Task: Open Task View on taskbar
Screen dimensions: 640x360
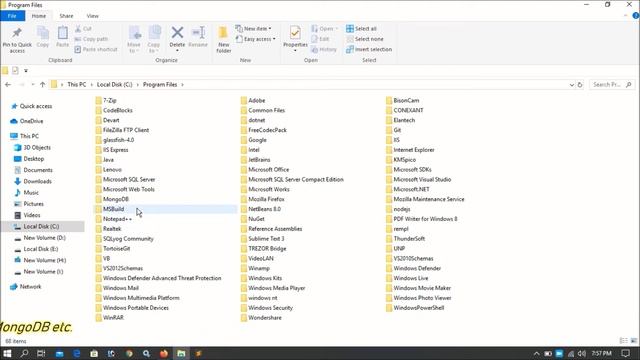Action: (41, 353)
